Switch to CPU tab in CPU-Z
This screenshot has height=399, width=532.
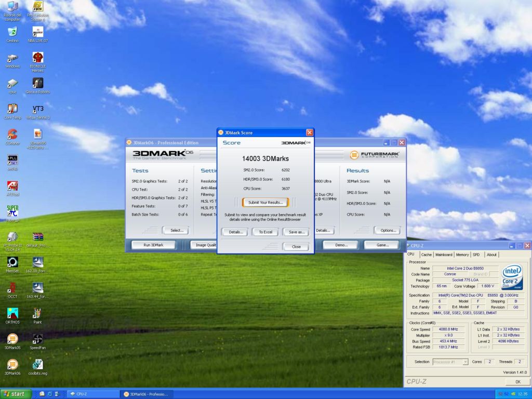411,254
